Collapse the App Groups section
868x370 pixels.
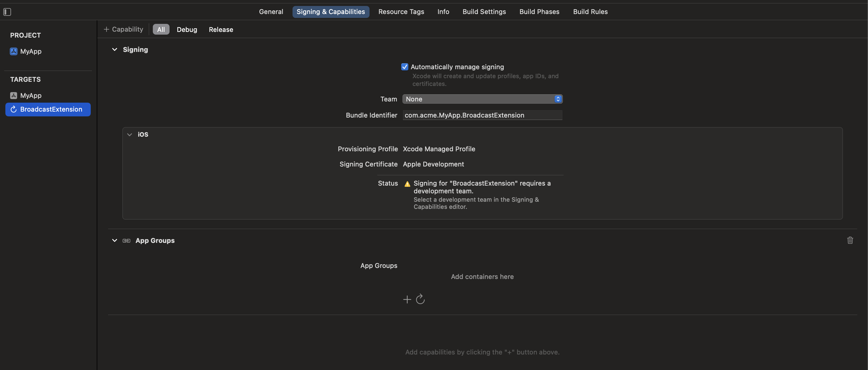[115, 240]
